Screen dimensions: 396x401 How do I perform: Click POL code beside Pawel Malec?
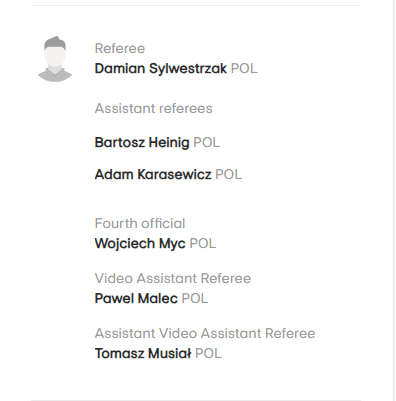pos(195,298)
